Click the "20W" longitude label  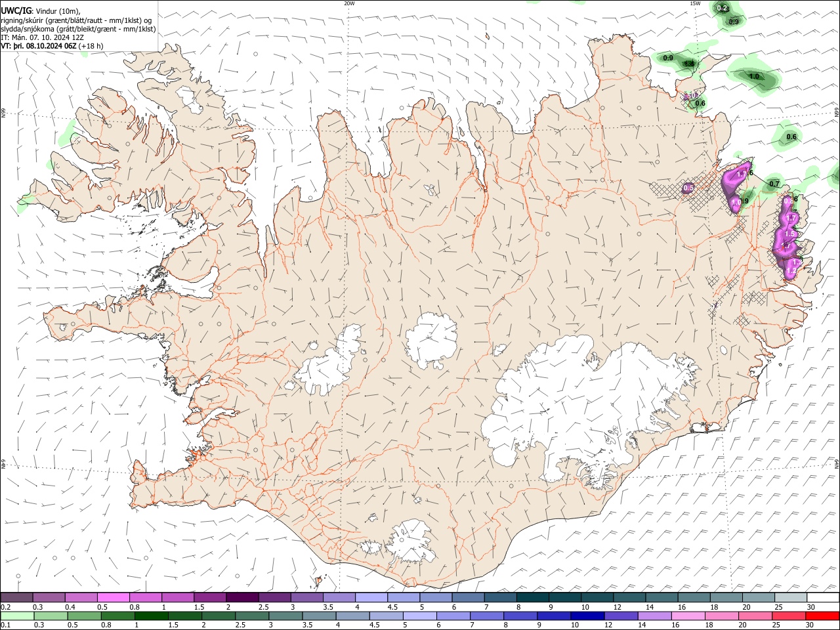[x=349, y=3]
